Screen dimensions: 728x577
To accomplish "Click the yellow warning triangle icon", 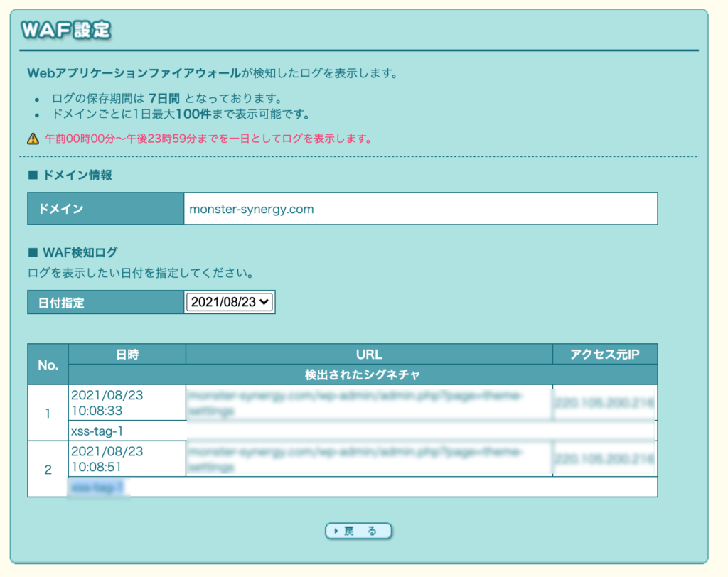I will pos(33,139).
